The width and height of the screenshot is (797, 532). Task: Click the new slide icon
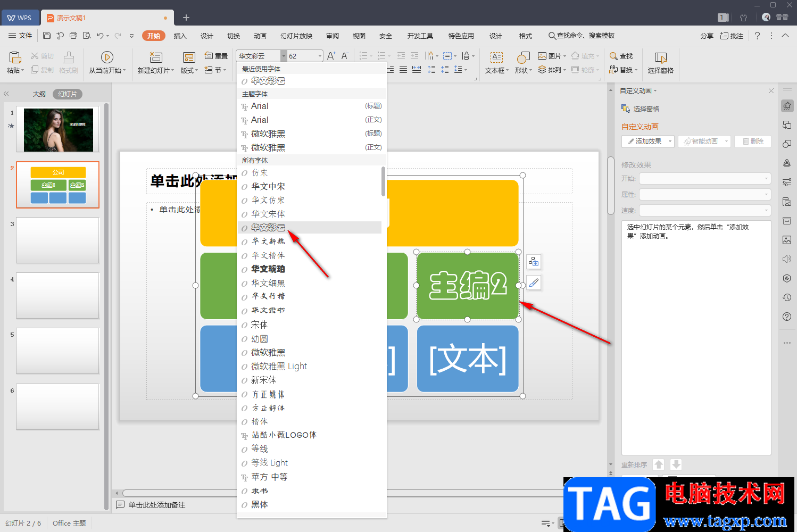155,57
